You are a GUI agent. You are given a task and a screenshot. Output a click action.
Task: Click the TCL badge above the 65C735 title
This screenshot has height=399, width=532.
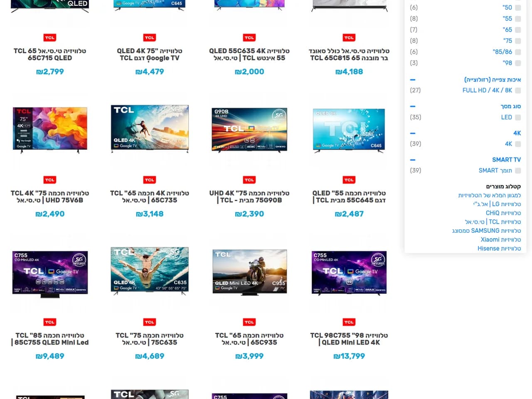[x=150, y=180]
